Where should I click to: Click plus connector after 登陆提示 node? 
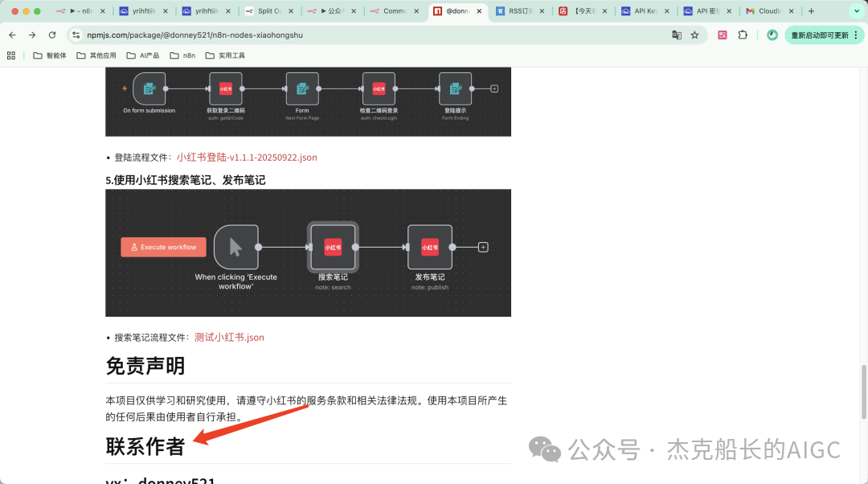(x=494, y=88)
